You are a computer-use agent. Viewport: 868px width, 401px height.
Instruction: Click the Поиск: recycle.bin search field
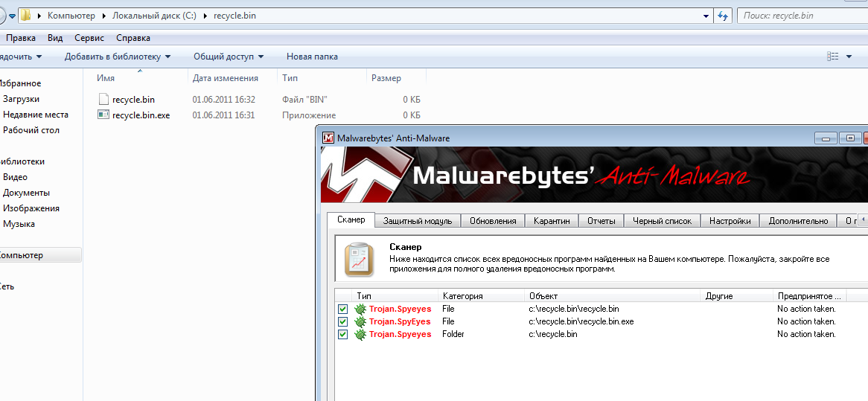[x=802, y=16]
